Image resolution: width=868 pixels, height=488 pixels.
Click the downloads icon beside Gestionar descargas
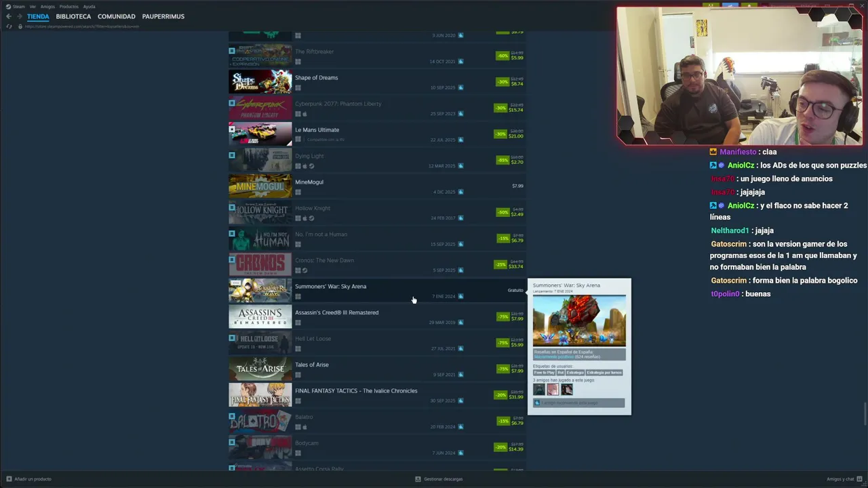(418, 479)
